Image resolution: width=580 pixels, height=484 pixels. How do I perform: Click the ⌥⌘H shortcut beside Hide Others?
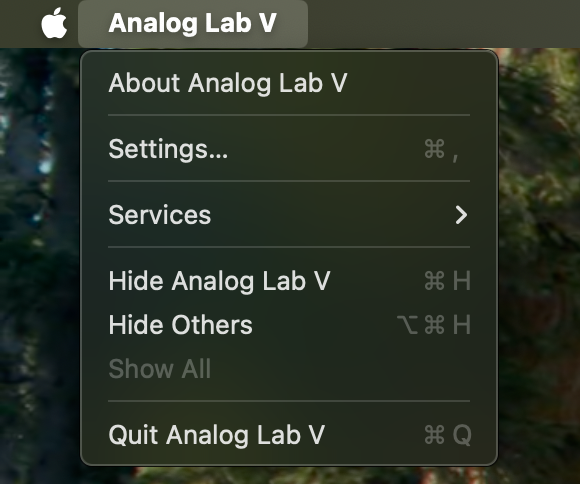tap(434, 325)
